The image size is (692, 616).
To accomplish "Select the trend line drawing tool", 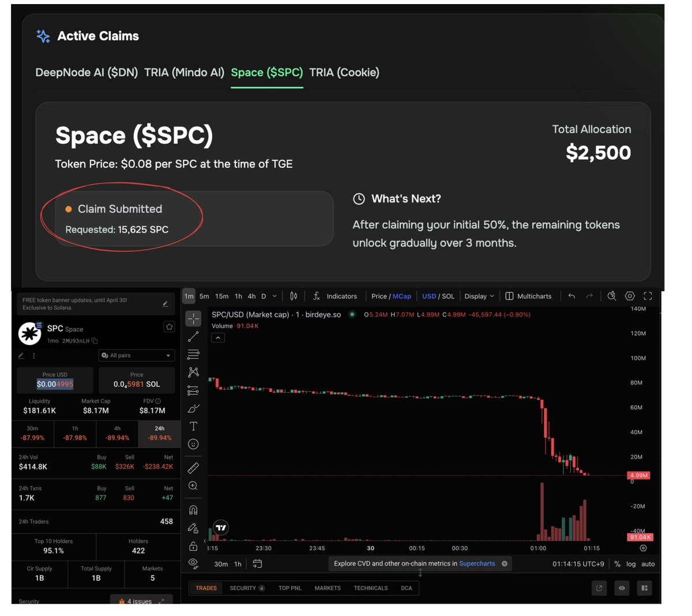I will point(193,336).
